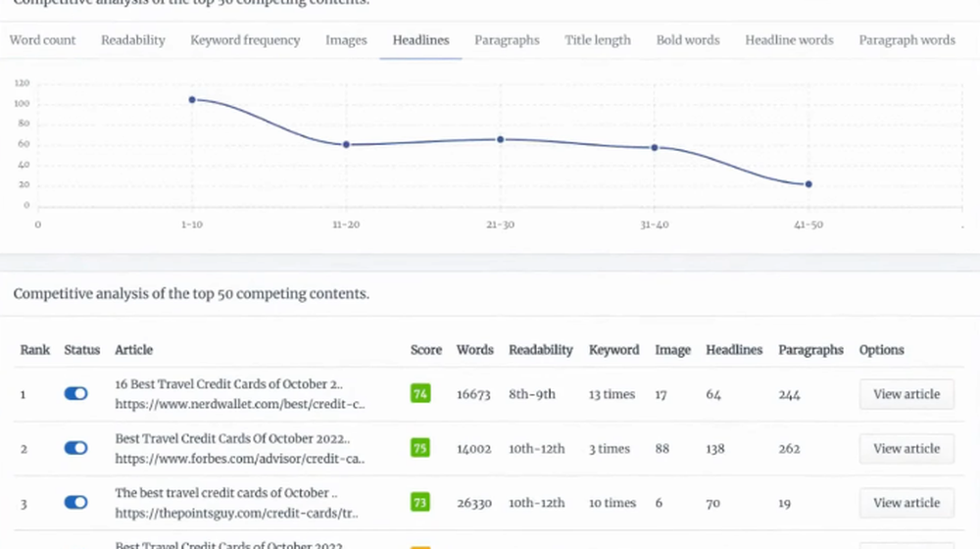This screenshot has width=980, height=549.
Task: Click the Image column header
Action: [672, 350]
